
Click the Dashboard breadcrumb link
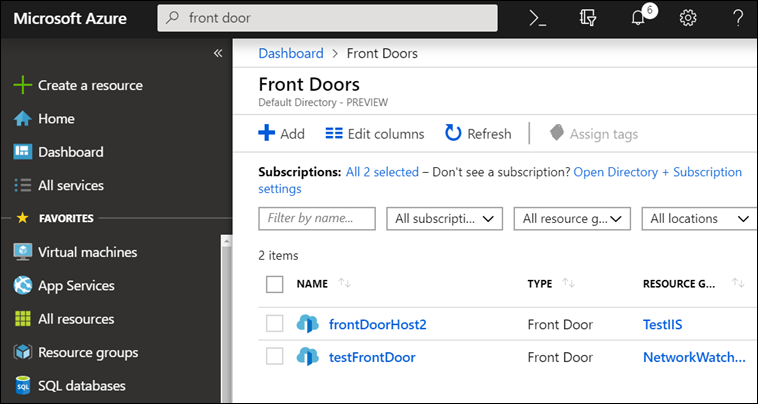[x=291, y=53]
